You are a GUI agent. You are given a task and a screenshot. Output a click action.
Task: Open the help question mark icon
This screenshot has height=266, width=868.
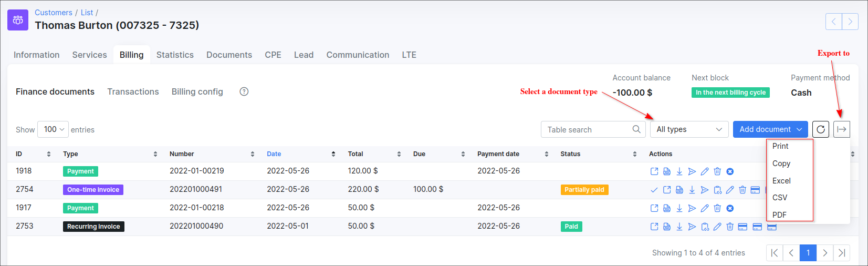coord(244,91)
